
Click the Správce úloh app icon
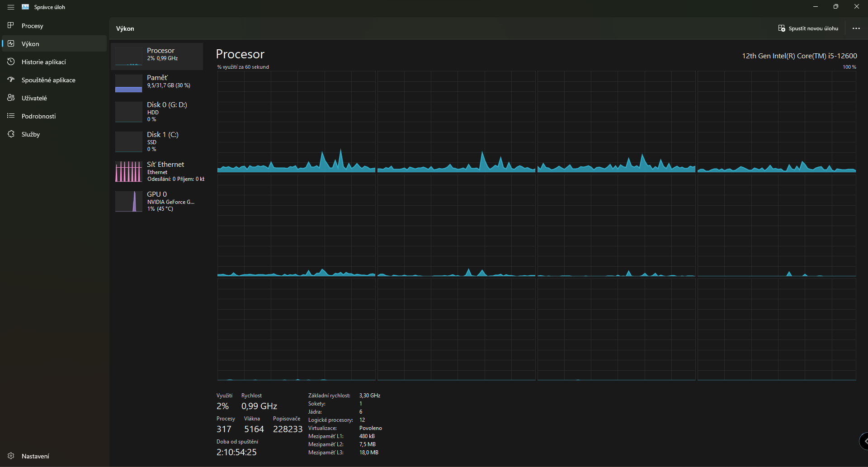(25, 7)
